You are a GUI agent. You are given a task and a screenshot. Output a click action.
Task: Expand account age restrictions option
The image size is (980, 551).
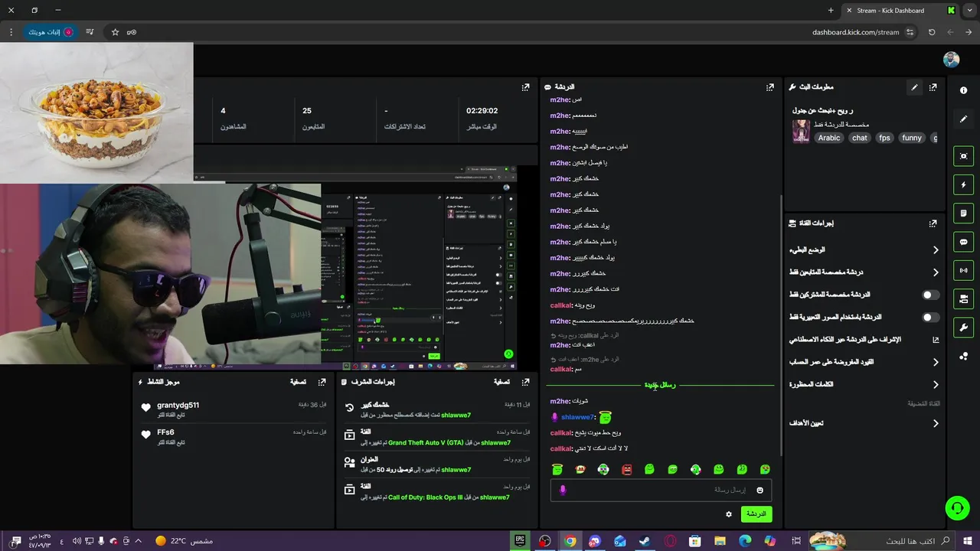(936, 362)
